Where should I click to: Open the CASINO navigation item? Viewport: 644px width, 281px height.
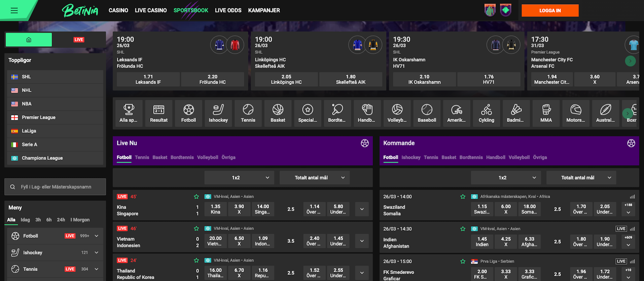click(118, 10)
